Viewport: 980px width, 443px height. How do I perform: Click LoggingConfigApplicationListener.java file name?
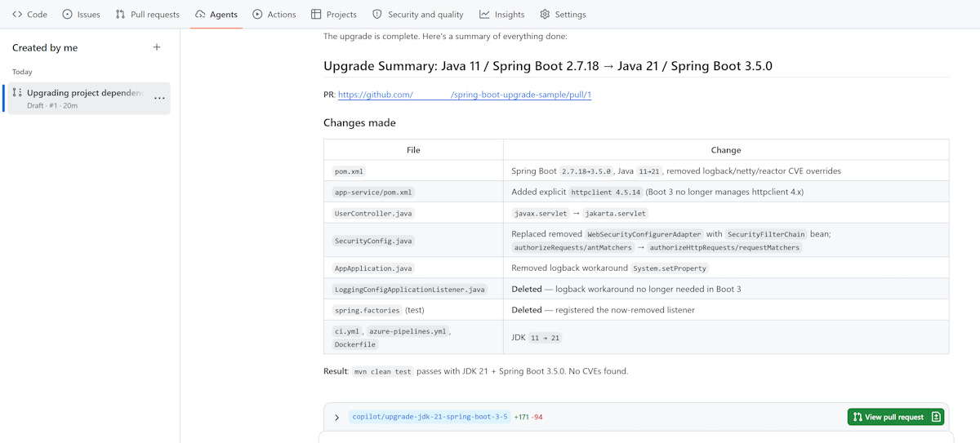point(410,290)
